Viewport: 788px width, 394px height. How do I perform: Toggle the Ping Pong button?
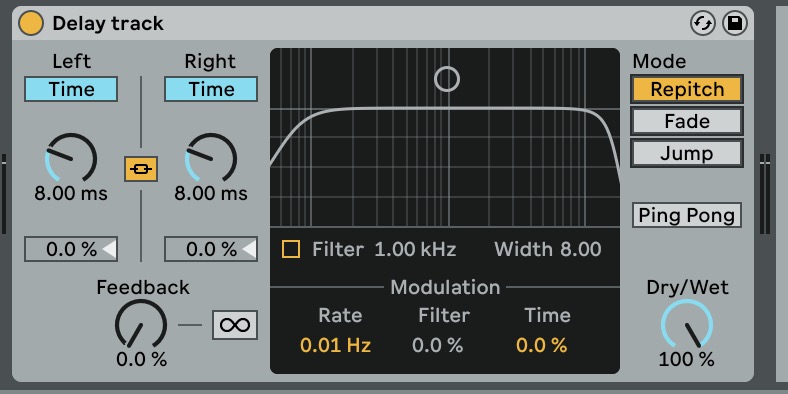687,216
